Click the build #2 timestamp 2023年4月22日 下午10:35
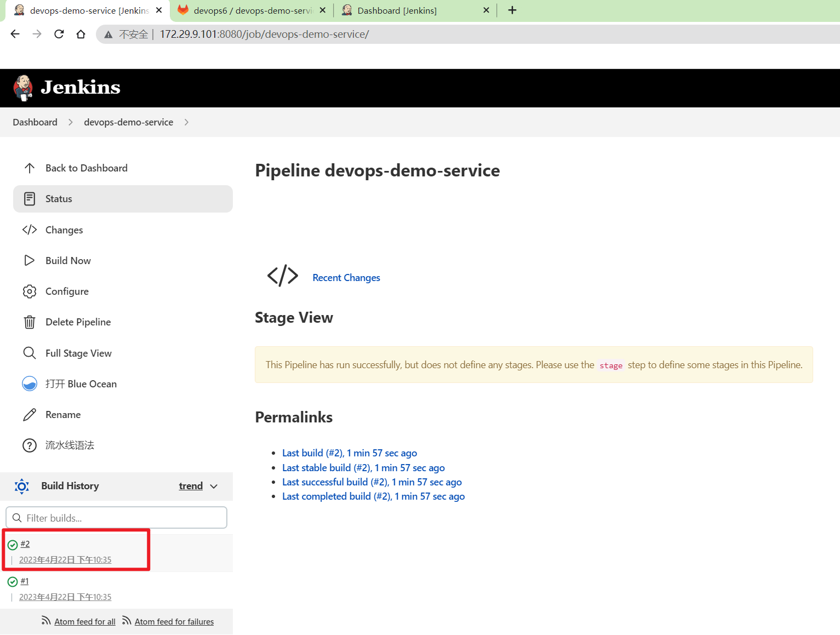The image size is (840, 635). 65,560
